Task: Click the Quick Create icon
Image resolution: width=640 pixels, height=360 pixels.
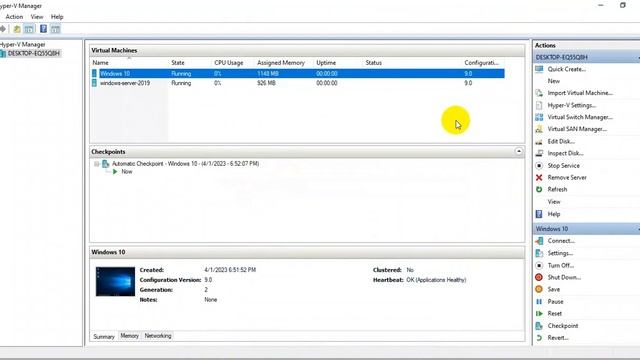Action: (x=539, y=69)
